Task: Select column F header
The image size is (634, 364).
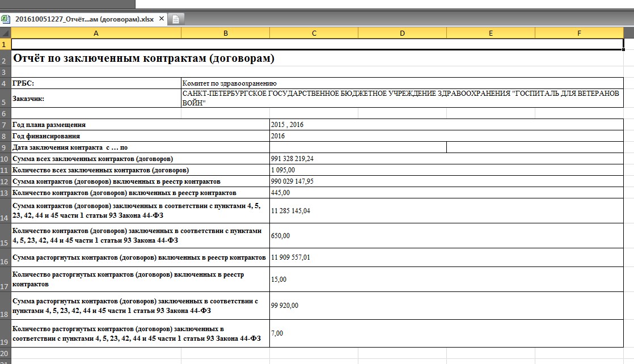Action: (x=579, y=33)
